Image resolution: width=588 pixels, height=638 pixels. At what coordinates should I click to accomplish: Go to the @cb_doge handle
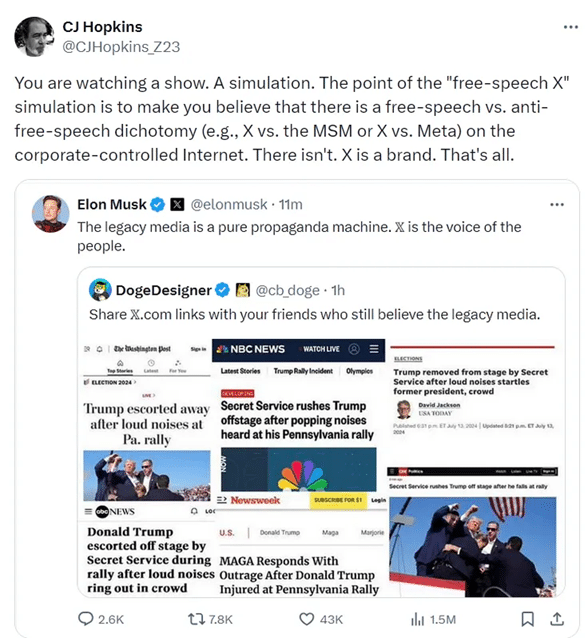[x=287, y=291]
